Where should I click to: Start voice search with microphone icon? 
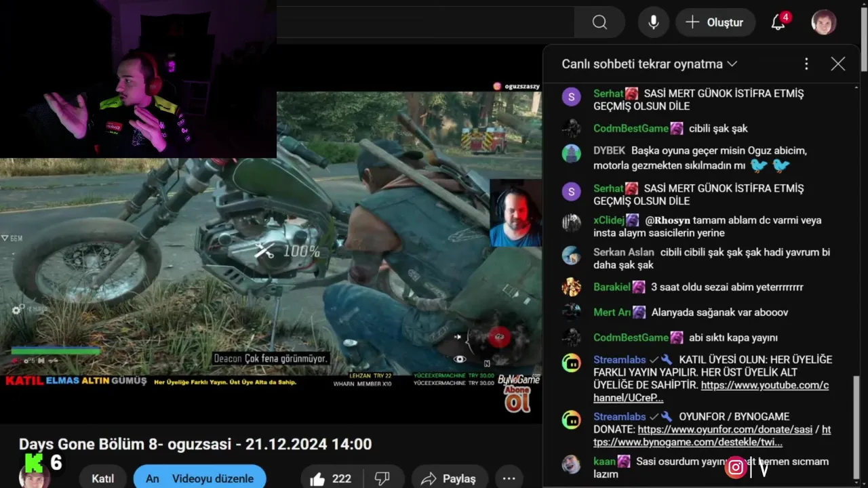tap(654, 22)
